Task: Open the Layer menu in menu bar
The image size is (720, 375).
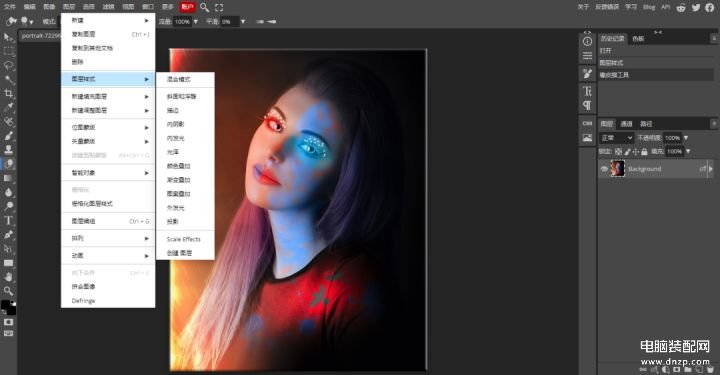Action: 69,7
